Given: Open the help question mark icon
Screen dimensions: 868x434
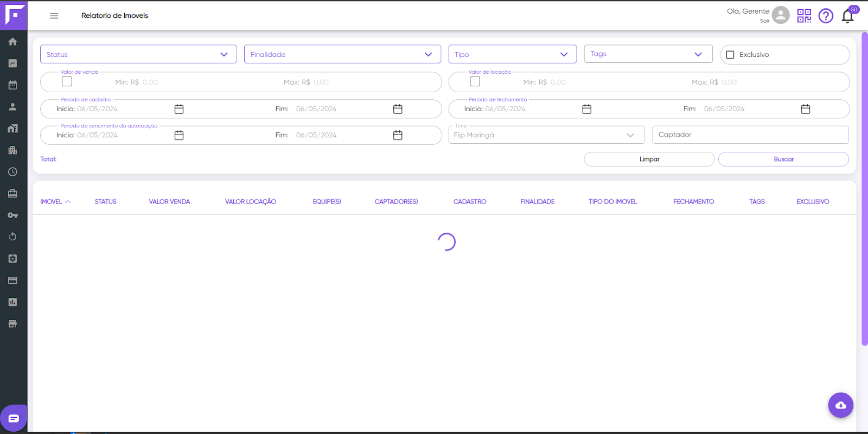Looking at the screenshot, I should 826,16.
